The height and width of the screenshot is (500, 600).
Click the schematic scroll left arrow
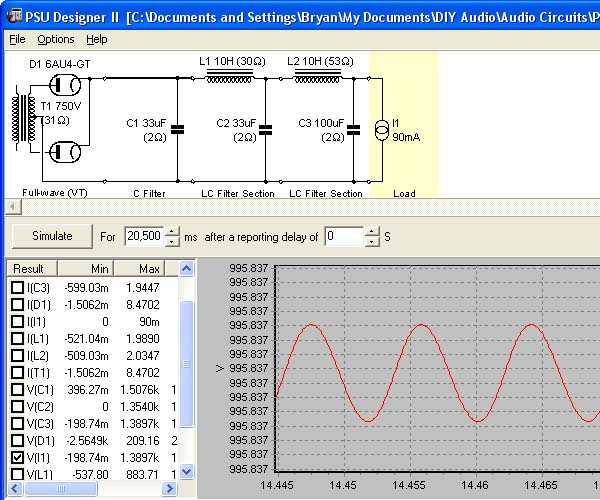click(x=13, y=207)
